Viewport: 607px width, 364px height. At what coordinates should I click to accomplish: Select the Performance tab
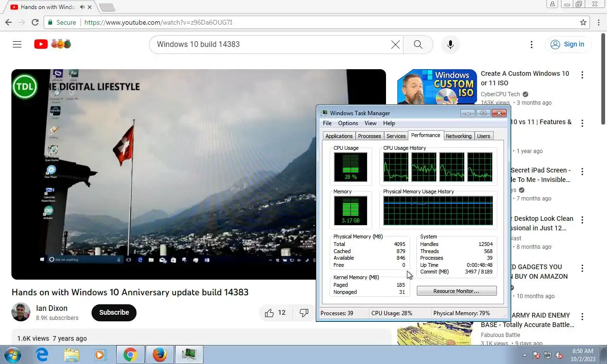click(425, 135)
